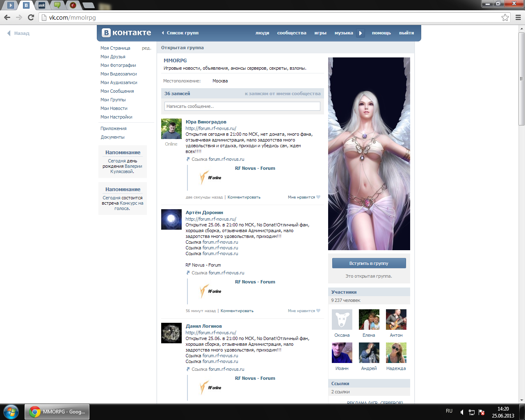
Task: Click the music play button in header
Action: pos(360,33)
